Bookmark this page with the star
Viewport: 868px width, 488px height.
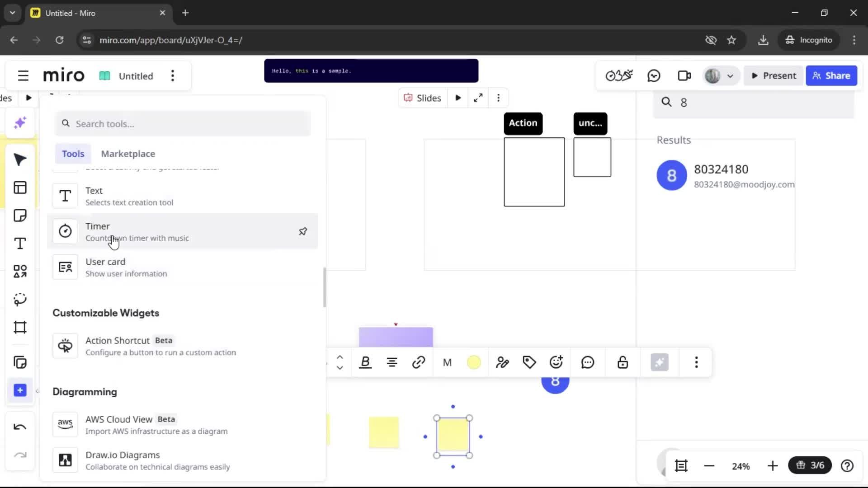(731, 40)
